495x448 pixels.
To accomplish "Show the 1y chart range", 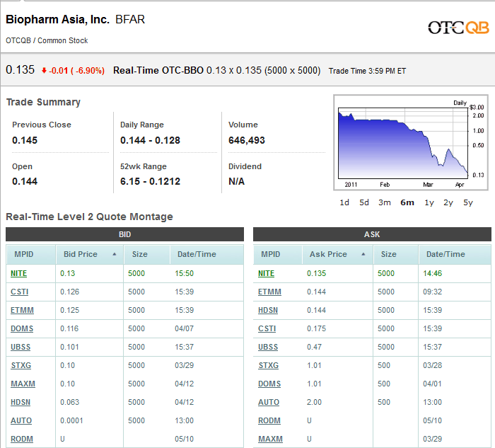I will tap(429, 202).
